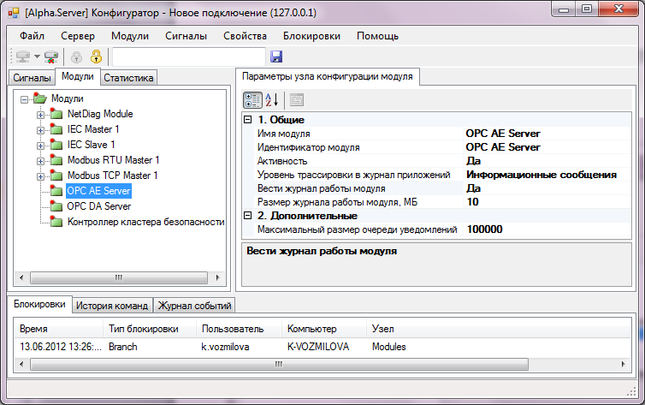Open the Модули menu

[130, 36]
